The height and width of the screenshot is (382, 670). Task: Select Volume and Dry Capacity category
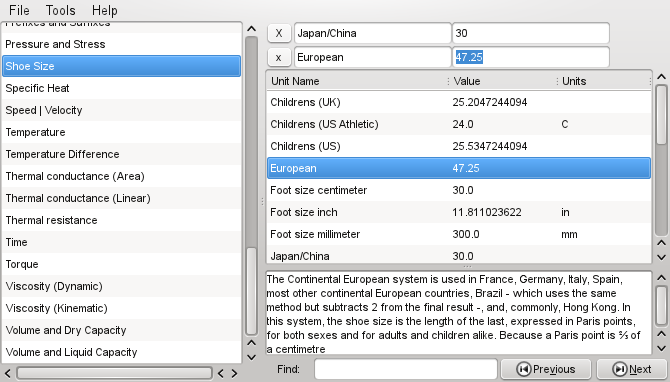(121, 330)
